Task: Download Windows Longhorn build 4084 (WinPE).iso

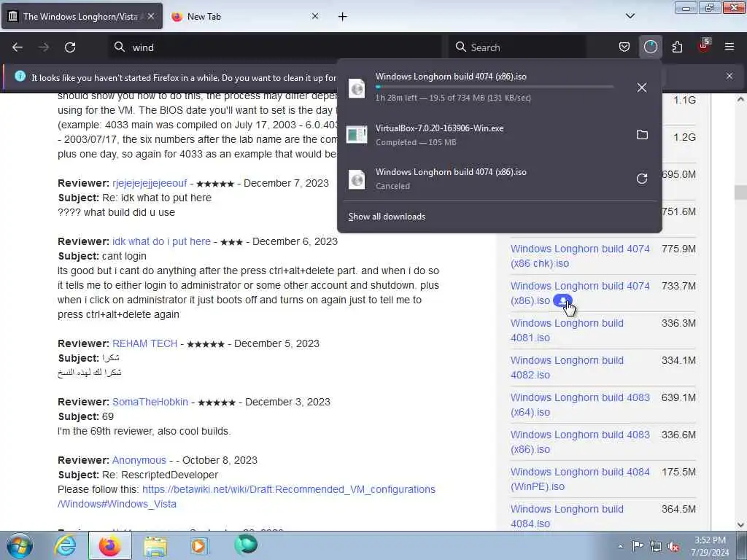Action: [580, 478]
